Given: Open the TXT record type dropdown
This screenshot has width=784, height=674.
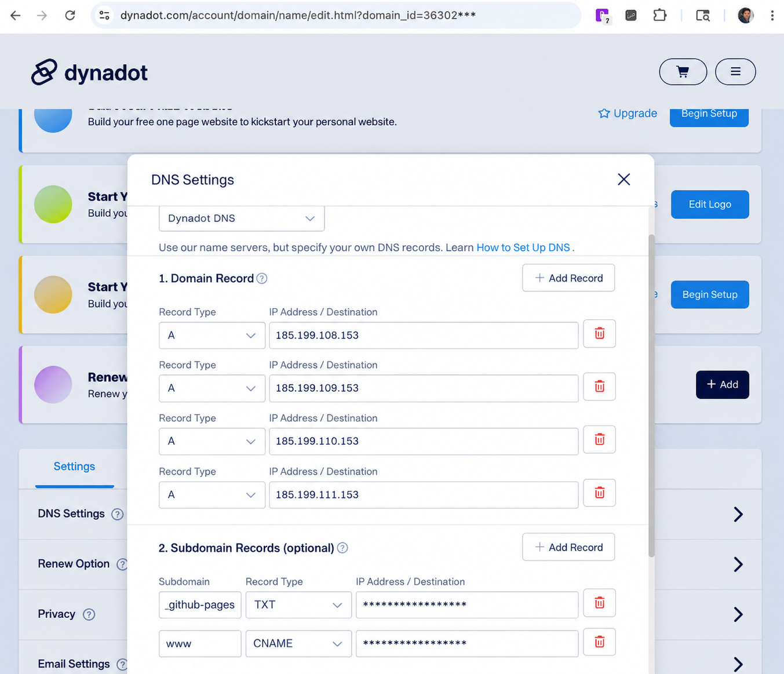Looking at the screenshot, I should point(298,605).
